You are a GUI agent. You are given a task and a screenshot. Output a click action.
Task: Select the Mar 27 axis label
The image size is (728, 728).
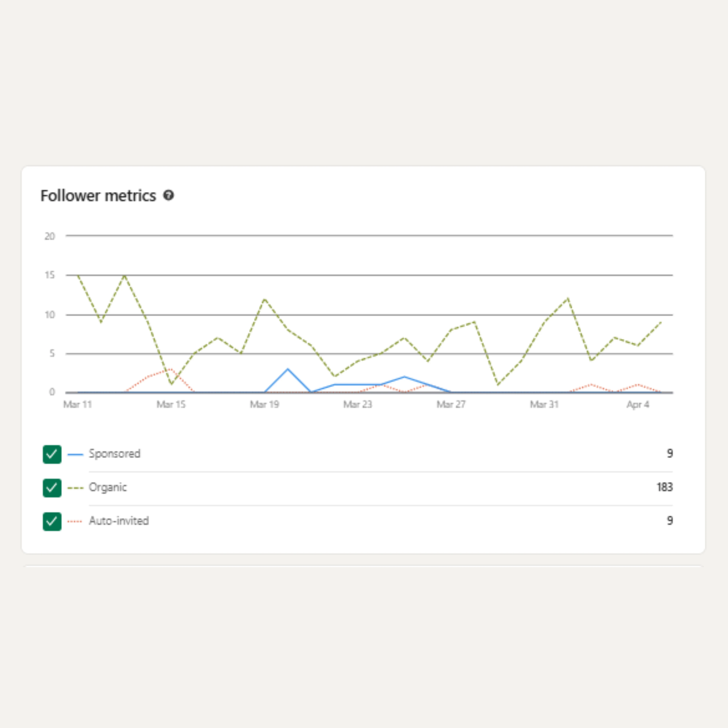tap(451, 404)
